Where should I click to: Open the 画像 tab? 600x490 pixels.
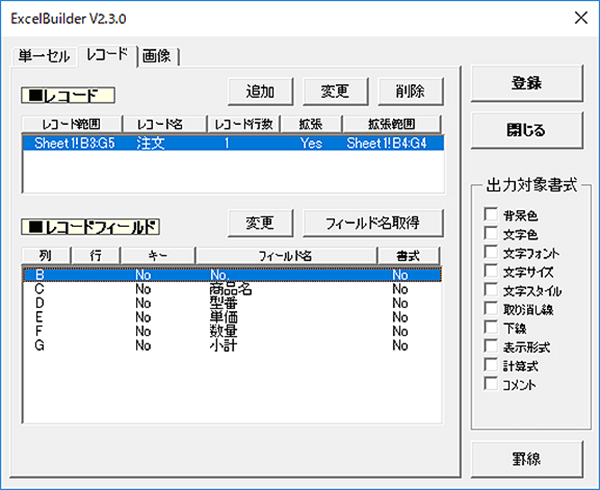tap(157, 57)
